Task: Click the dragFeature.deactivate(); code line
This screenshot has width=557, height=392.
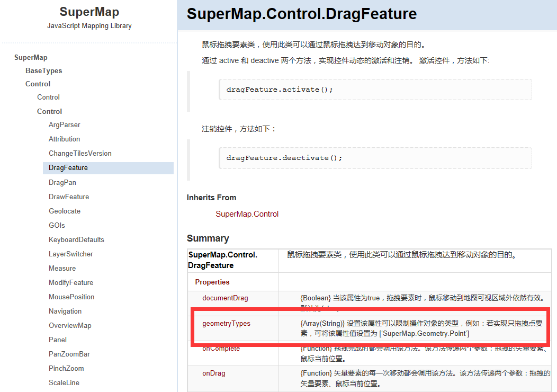Action: 284,158
